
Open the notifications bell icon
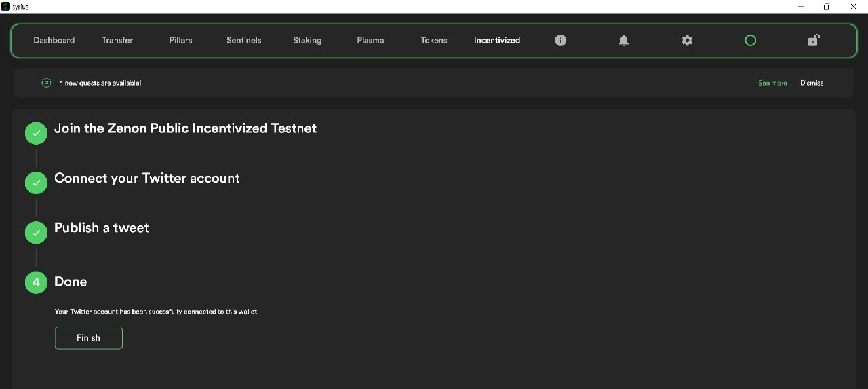pos(624,41)
